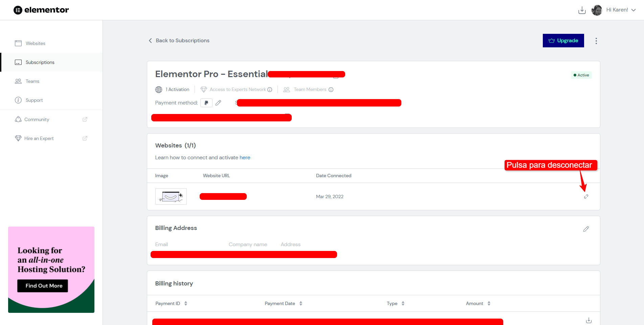Click the 'Elementor Pro – Essential' title
Image resolution: width=644 pixels, height=325 pixels.
tap(212, 74)
